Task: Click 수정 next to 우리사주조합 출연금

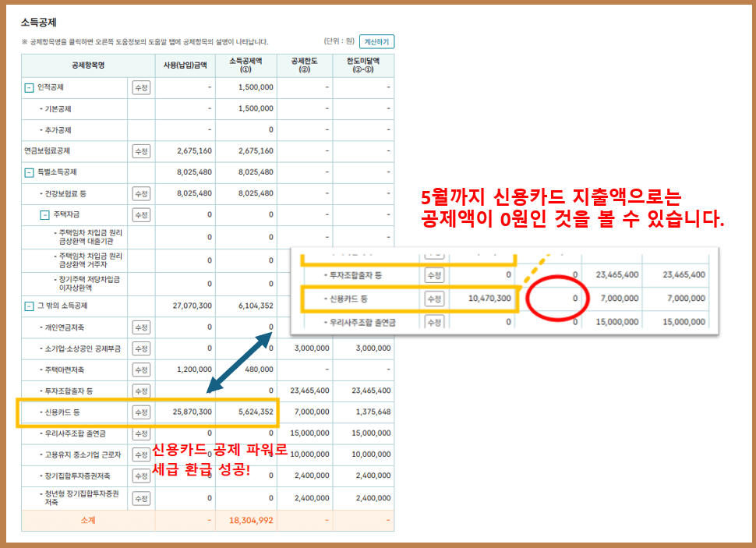Action: coord(140,433)
